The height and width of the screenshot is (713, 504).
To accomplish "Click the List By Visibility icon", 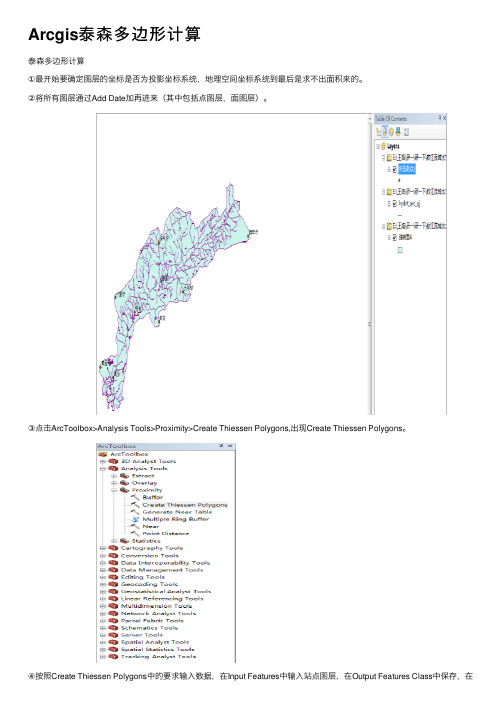I will (391, 132).
